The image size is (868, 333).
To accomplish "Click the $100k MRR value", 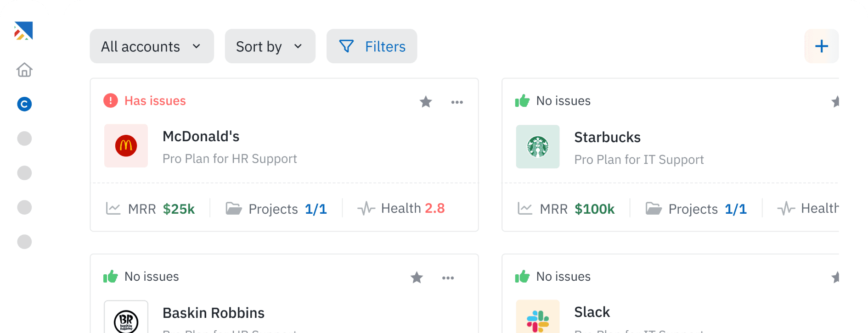I will 595,209.
